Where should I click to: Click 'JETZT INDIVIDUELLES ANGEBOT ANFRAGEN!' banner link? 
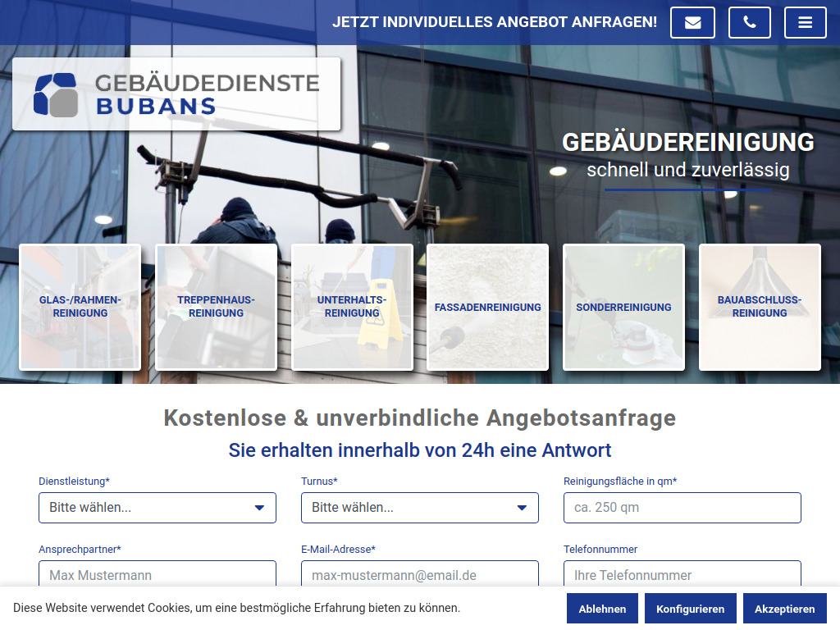point(495,22)
